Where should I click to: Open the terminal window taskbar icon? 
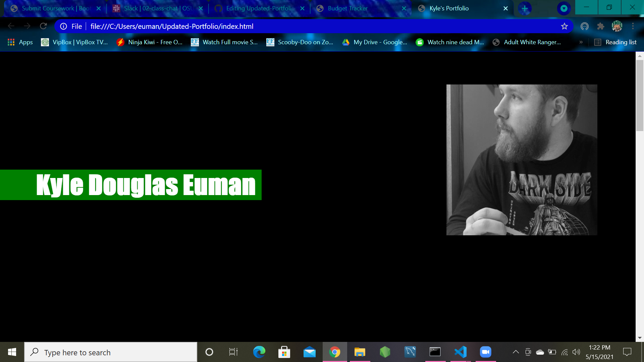[435, 352]
